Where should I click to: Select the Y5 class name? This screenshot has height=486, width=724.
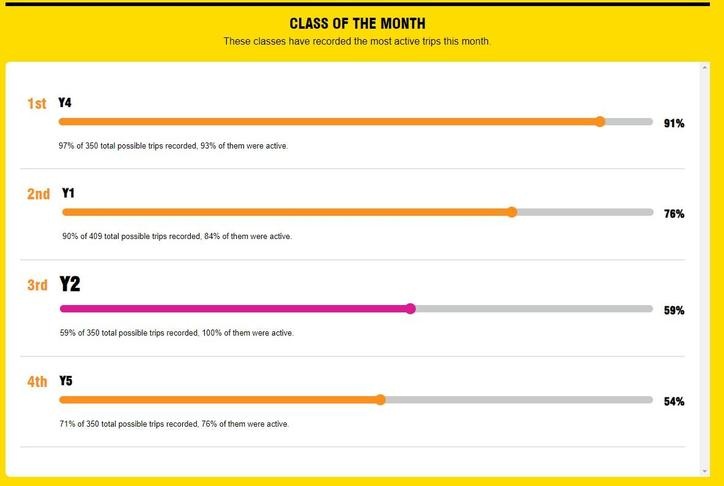(x=66, y=381)
